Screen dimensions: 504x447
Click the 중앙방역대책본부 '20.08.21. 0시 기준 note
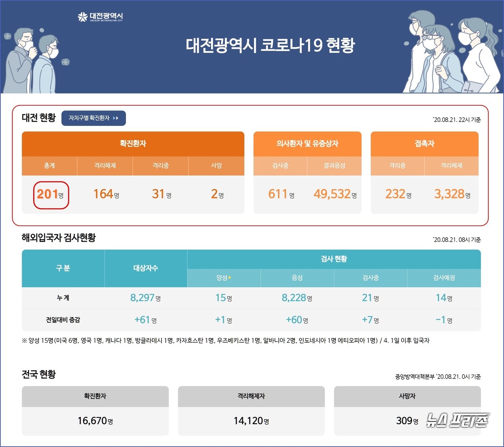(x=438, y=377)
